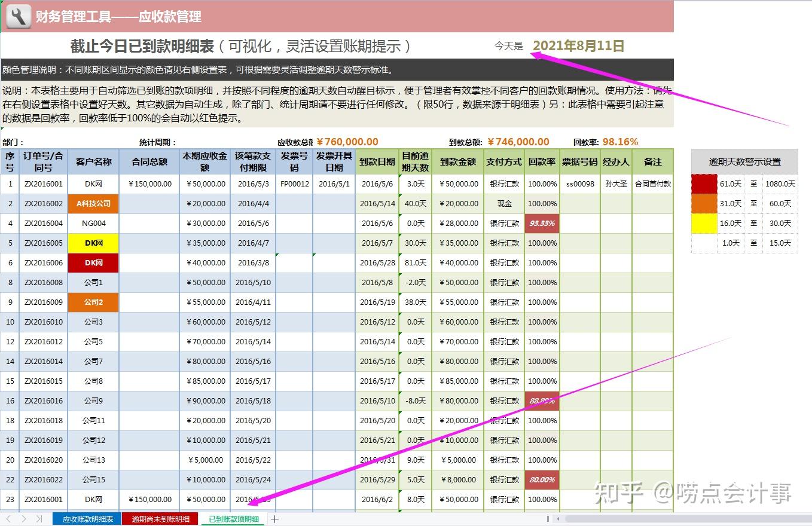Click order number ZX2016004 cell
This screenshot has height=526, width=812.
(44, 223)
